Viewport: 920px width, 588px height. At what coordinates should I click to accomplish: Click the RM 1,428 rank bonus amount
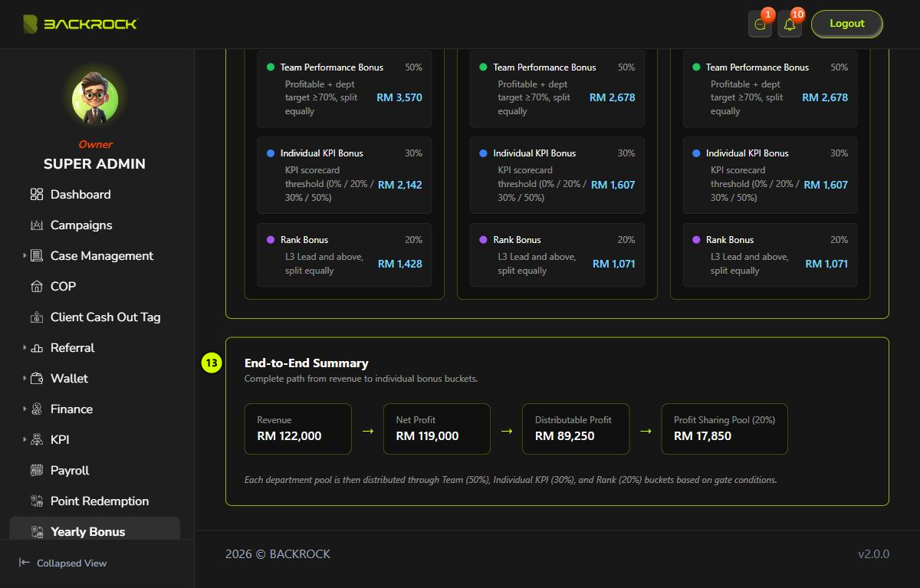(x=400, y=264)
